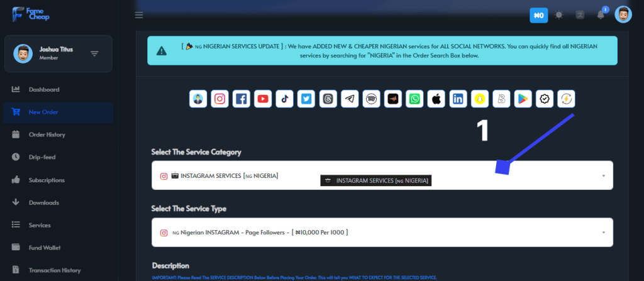Open the Service Category dropdown
Screen dimensions: 644x281
382,175
